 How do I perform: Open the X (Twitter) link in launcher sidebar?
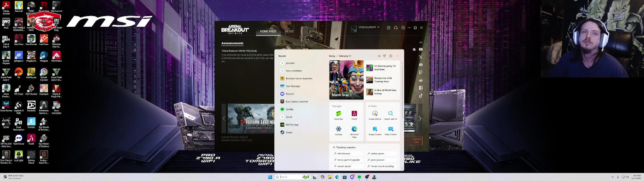point(421,57)
